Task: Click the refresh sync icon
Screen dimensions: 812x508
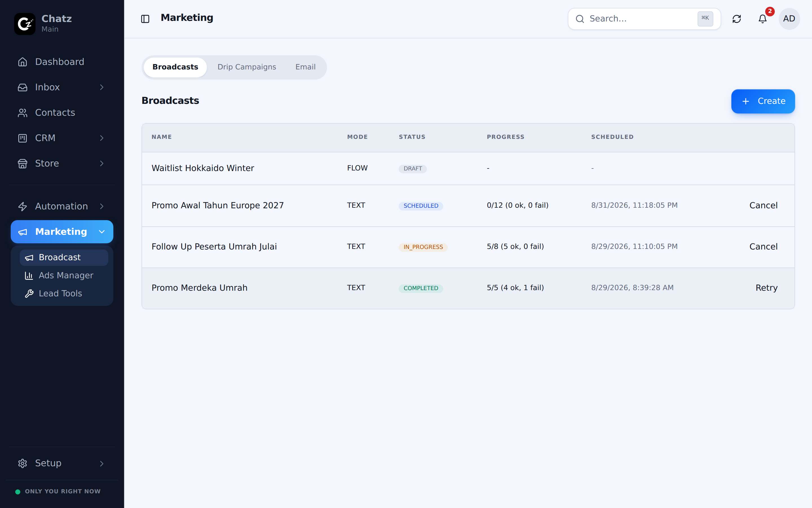Action: pyautogui.click(x=736, y=19)
